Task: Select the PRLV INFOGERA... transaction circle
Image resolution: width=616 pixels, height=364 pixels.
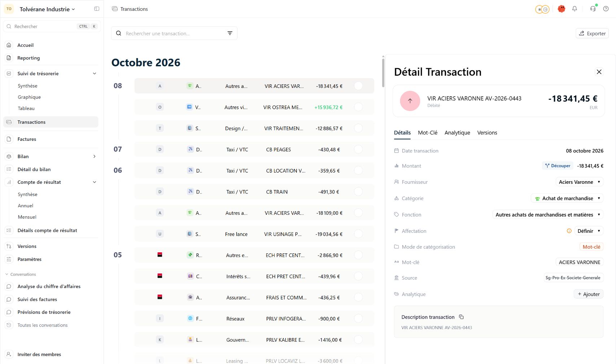Action: click(x=358, y=319)
